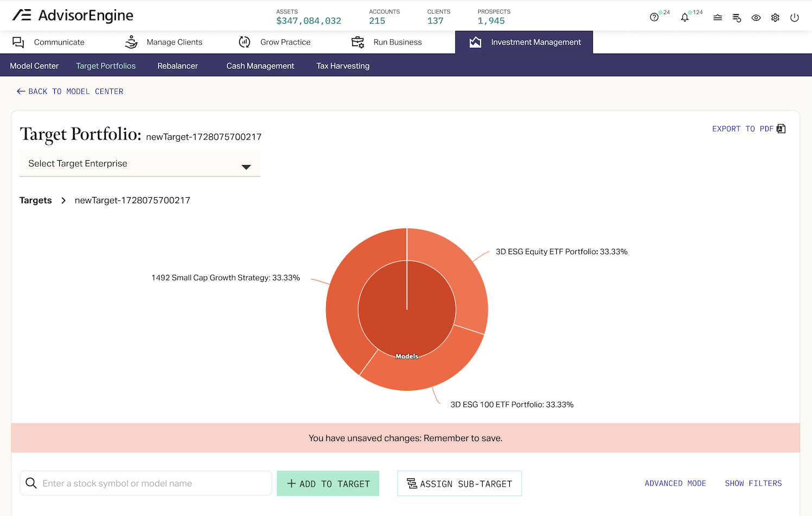
Task: Open the notifications bell icon
Action: coord(684,17)
